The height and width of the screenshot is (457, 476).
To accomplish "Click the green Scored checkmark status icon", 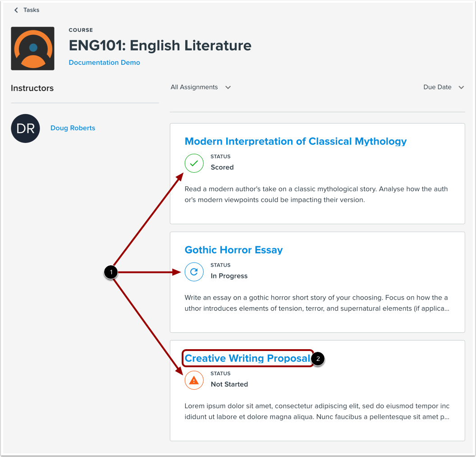I will tap(194, 163).
